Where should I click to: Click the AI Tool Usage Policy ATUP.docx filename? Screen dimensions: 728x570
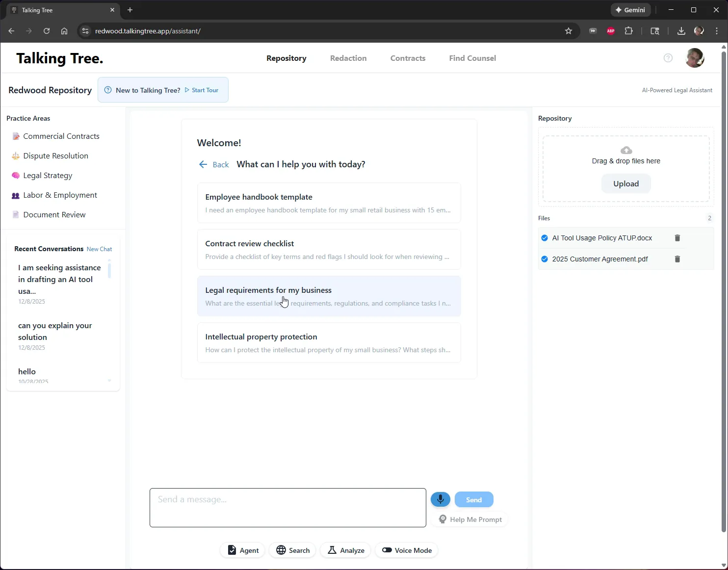coord(602,238)
